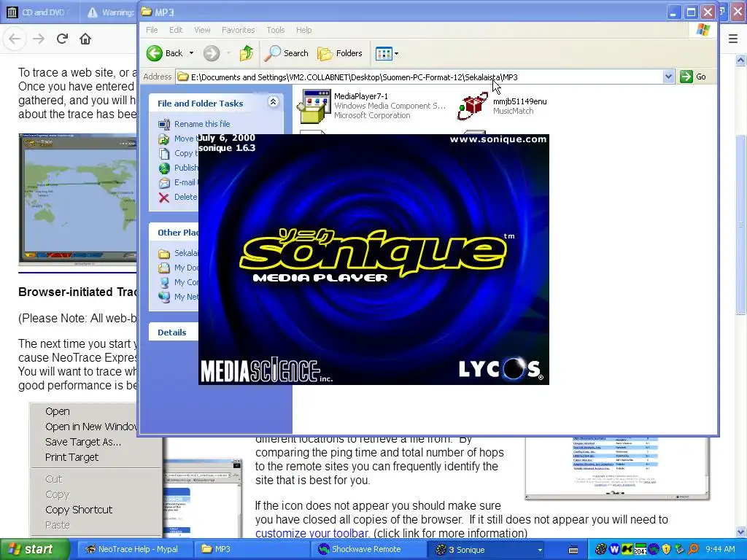Click Print Target in context menu
Image resolution: width=747 pixels, height=560 pixels.
pyautogui.click(x=72, y=457)
